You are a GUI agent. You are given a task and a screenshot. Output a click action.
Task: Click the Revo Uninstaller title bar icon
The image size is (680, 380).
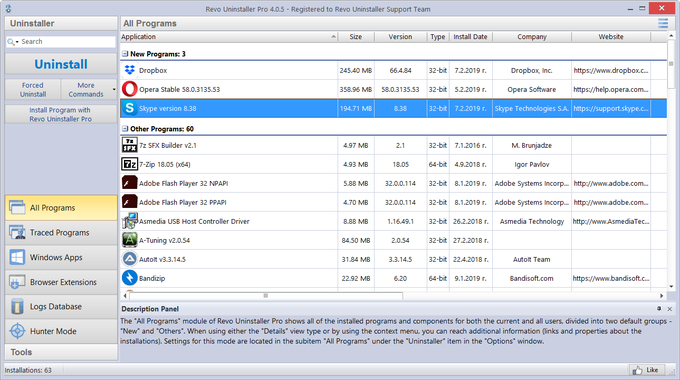(8, 8)
